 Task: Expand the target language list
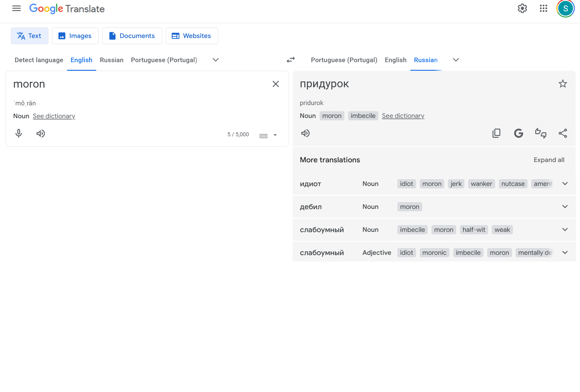tap(456, 60)
